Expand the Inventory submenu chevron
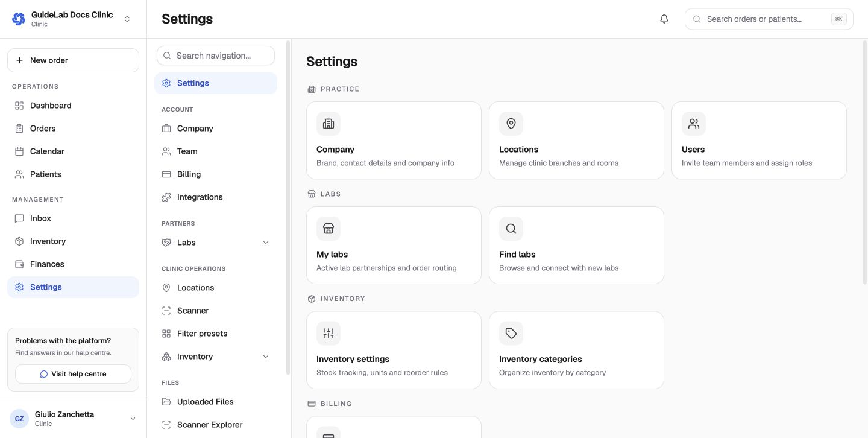This screenshot has height=438, width=868. (266, 357)
